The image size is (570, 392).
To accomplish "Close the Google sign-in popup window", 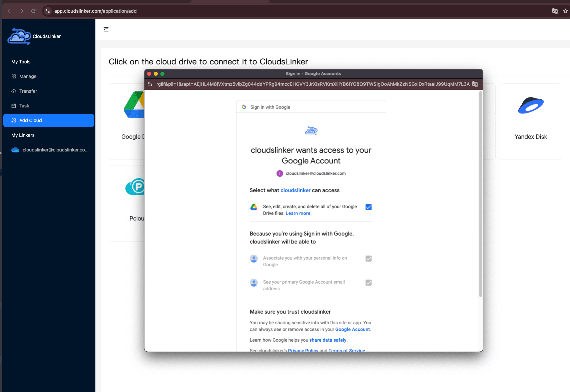I will 149,74.
